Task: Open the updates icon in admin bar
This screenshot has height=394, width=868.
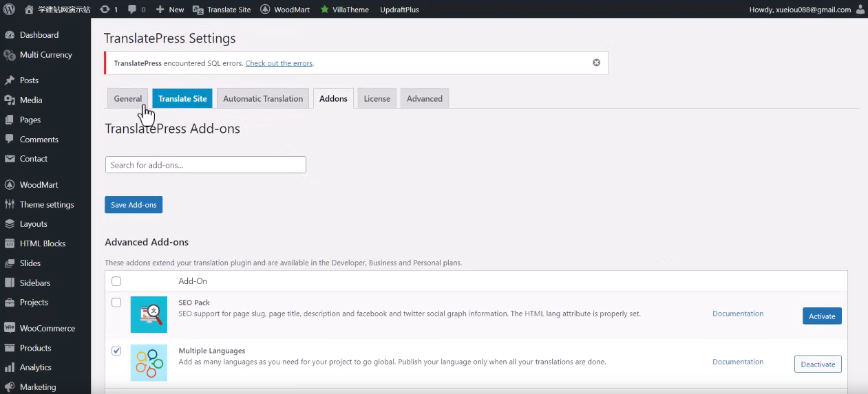Action: [x=109, y=10]
